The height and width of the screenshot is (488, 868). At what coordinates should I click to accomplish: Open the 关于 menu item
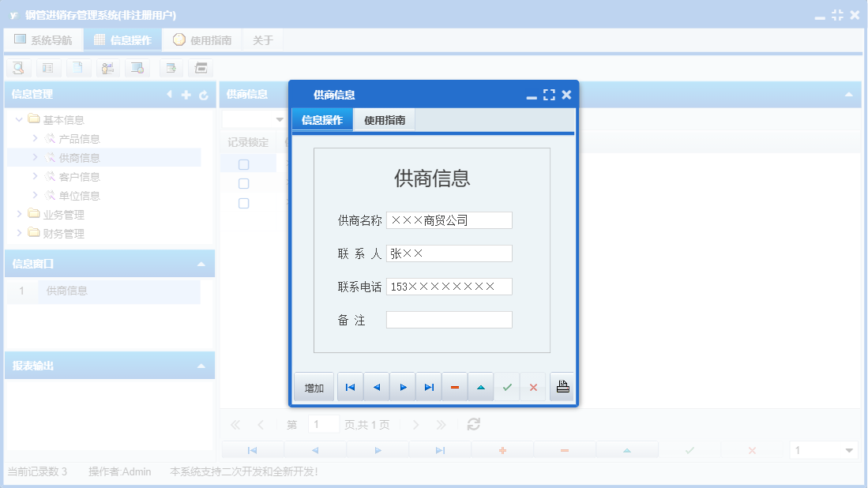pyautogui.click(x=263, y=39)
